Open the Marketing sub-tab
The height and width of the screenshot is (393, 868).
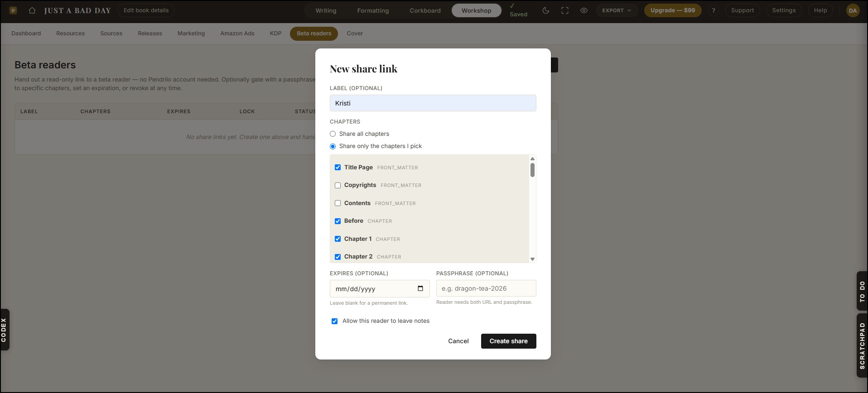pyautogui.click(x=191, y=34)
